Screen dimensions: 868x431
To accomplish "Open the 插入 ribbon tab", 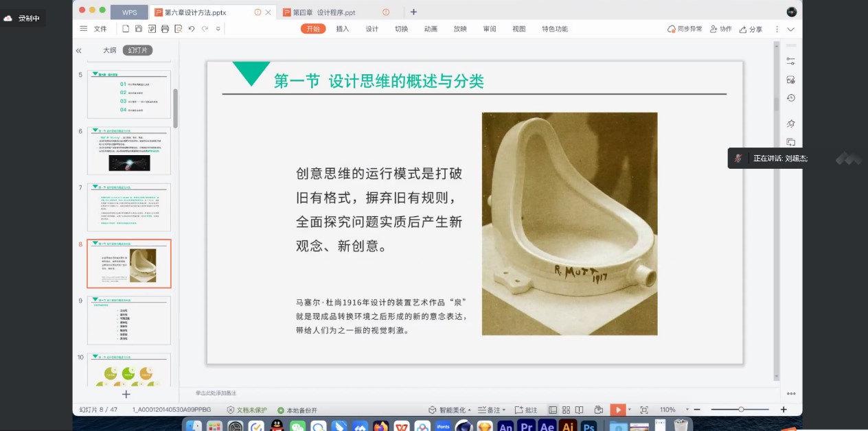I will (x=343, y=29).
